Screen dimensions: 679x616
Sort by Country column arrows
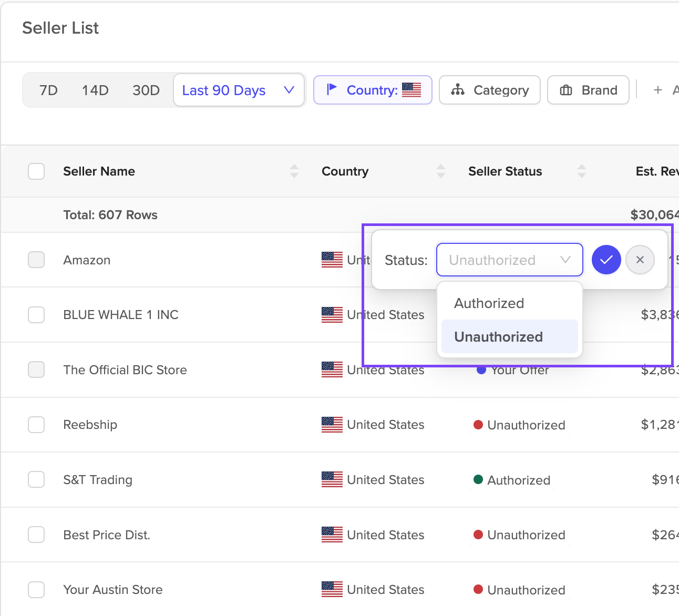[441, 171]
